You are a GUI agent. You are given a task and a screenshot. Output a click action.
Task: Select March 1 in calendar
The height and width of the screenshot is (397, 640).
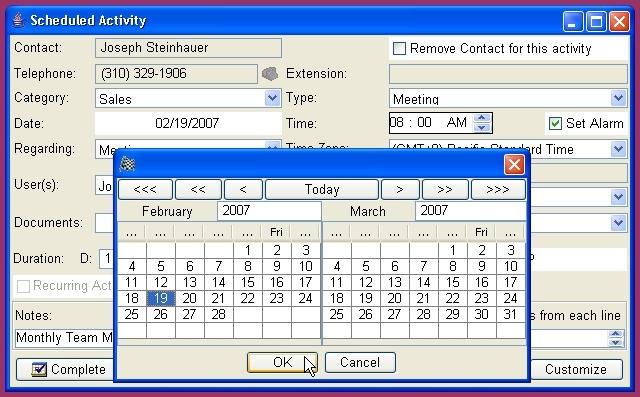pyautogui.click(x=453, y=250)
